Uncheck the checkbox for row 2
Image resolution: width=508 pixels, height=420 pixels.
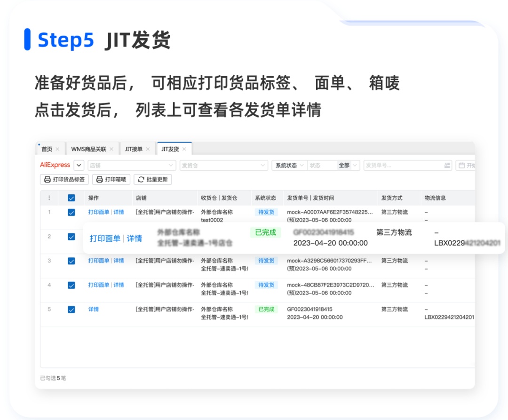[71, 237]
